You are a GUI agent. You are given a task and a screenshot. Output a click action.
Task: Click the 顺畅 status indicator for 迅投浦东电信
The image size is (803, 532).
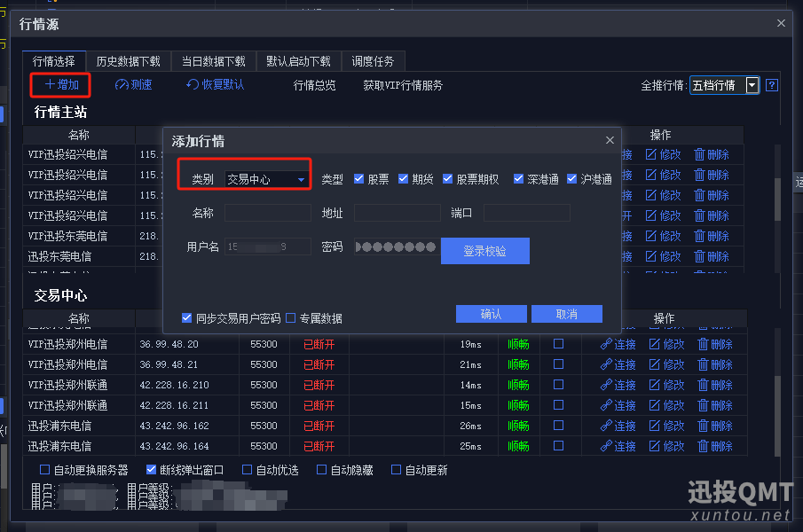click(x=517, y=426)
